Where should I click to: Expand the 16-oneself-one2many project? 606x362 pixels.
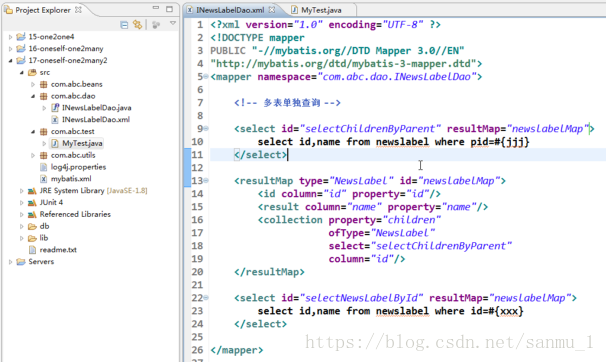pos(10,49)
